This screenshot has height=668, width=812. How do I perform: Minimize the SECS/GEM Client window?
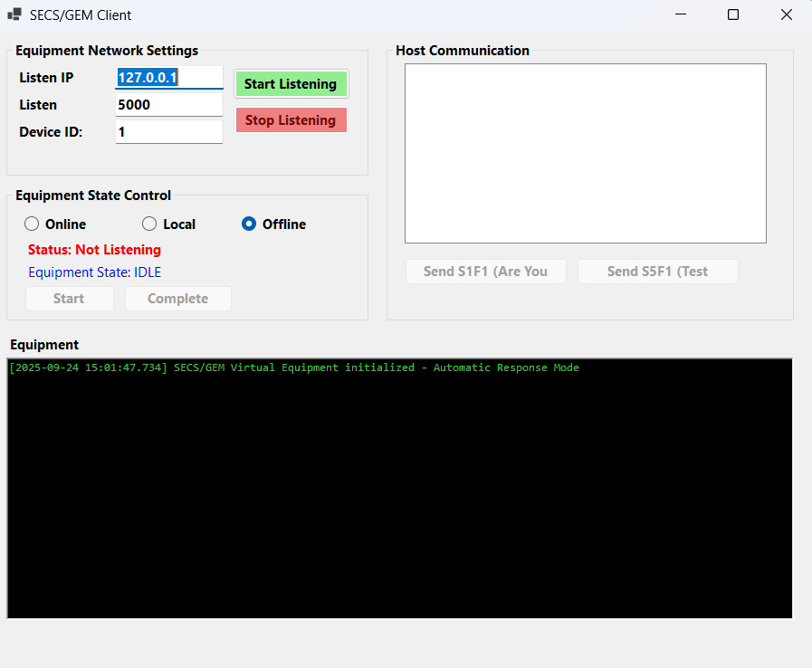pyautogui.click(x=681, y=14)
